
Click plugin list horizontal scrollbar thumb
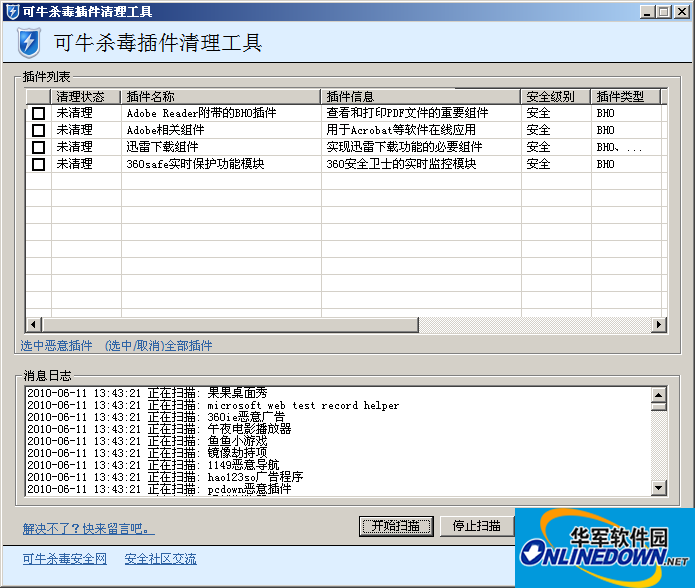230,324
